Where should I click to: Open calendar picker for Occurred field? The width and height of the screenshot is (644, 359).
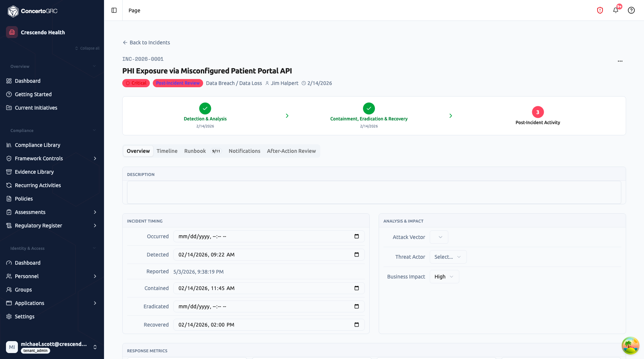tap(357, 236)
